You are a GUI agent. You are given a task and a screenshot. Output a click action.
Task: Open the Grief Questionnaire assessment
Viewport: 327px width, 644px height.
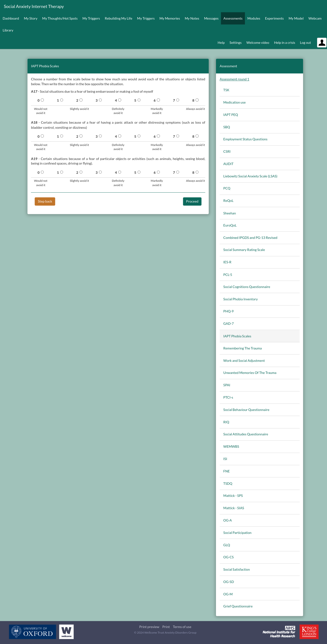238,606
